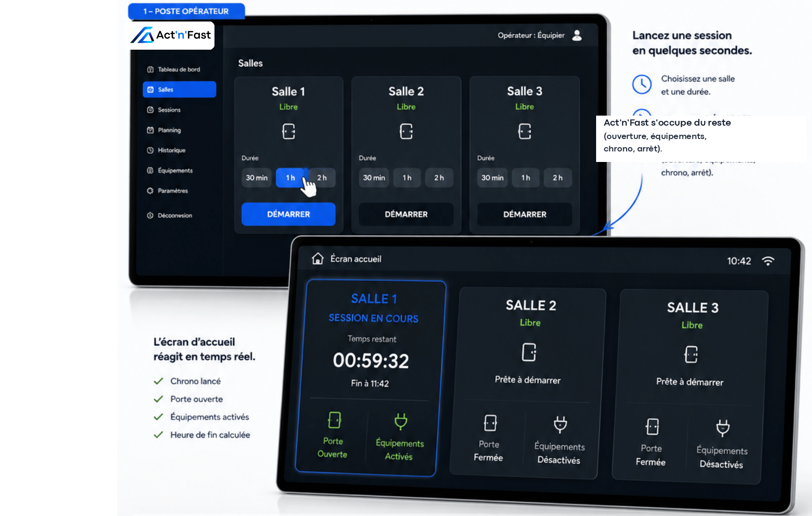Screen dimensions: 812x516
Task: Click the 'Fin à 11:42' end time
Action: pos(370,383)
